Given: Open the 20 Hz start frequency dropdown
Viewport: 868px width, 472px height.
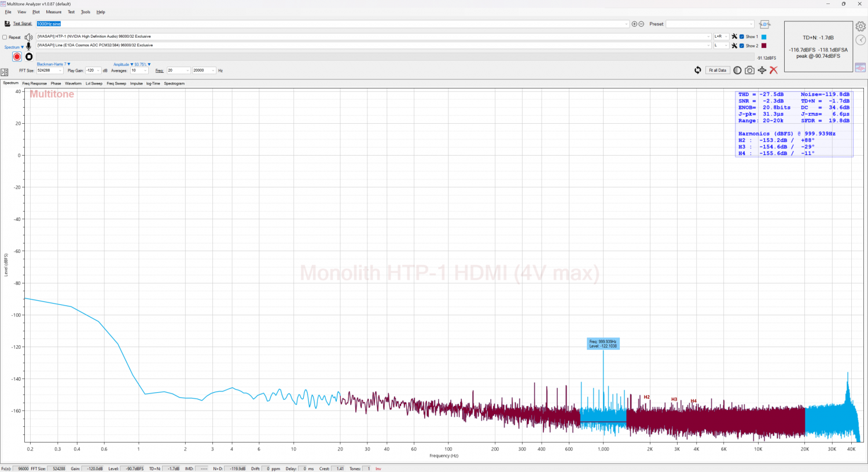Looking at the screenshot, I should click(x=187, y=71).
